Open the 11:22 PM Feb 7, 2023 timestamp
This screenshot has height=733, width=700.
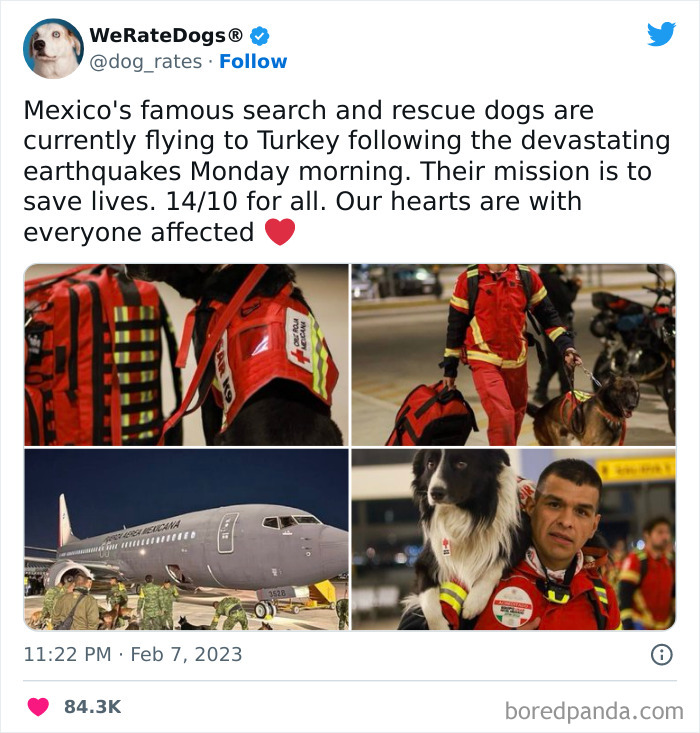click(133, 654)
